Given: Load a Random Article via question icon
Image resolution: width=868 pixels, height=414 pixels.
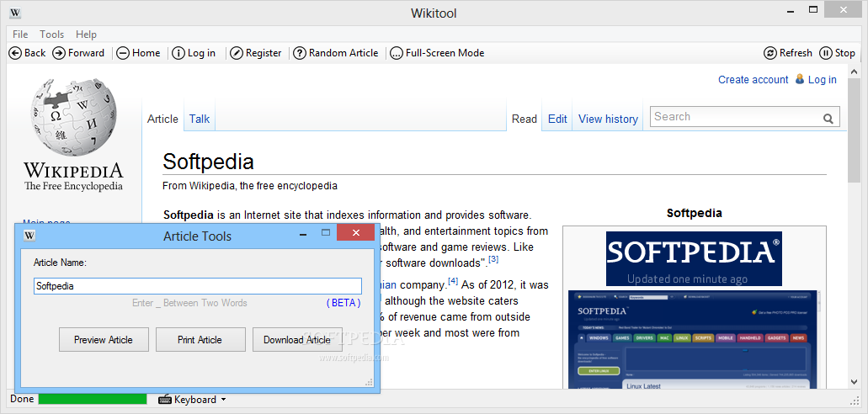Looking at the screenshot, I should [x=300, y=53].
